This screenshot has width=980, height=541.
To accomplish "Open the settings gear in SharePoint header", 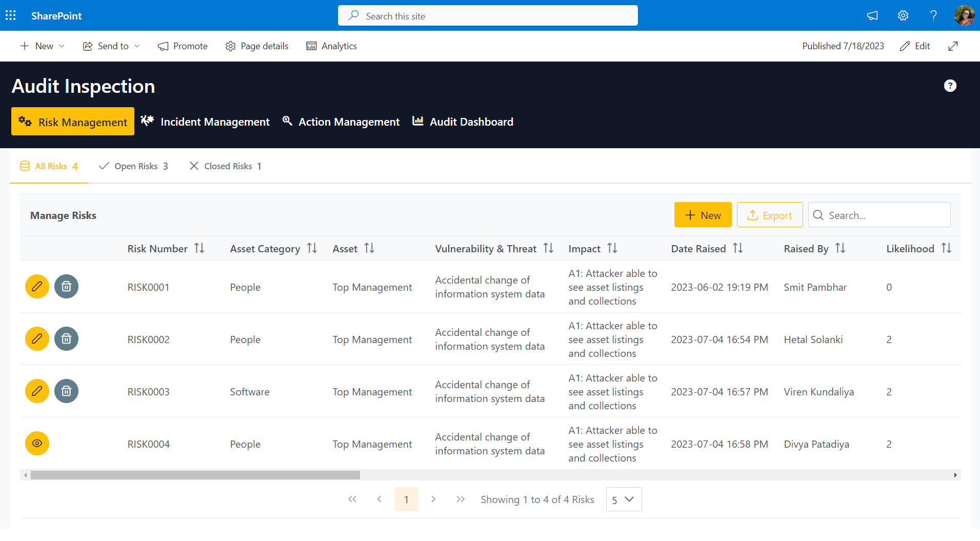I will coord(903,15).
